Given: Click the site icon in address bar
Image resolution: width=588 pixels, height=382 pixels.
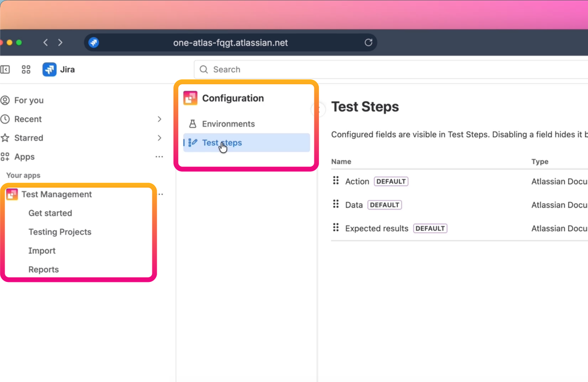Looking at the screenshot, I should point(94,42).
